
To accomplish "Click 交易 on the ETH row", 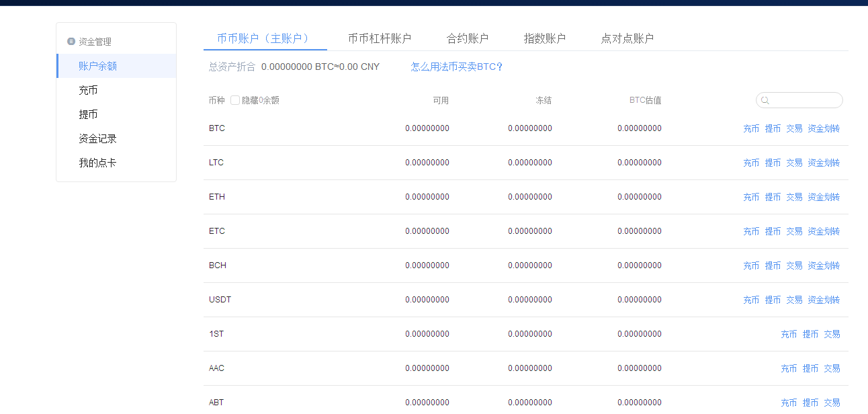I will click(x=793, y=196).
